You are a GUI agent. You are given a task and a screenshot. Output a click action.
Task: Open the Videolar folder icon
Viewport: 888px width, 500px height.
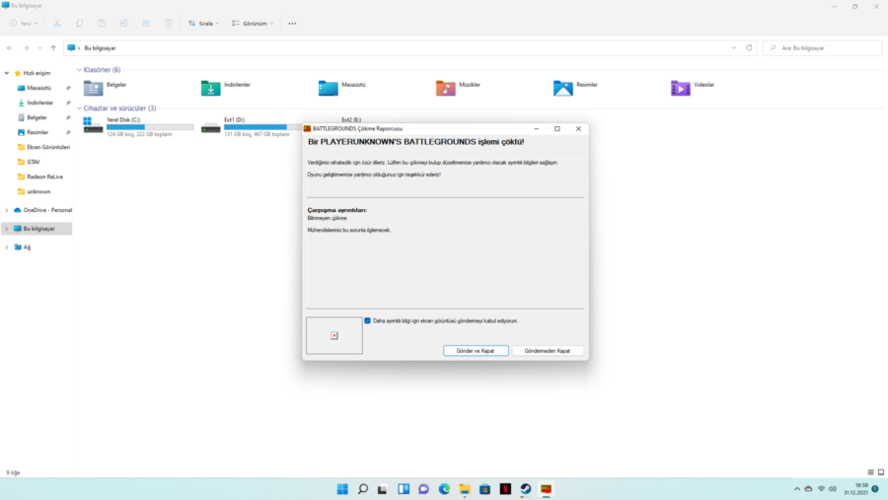tap(680, 88)
